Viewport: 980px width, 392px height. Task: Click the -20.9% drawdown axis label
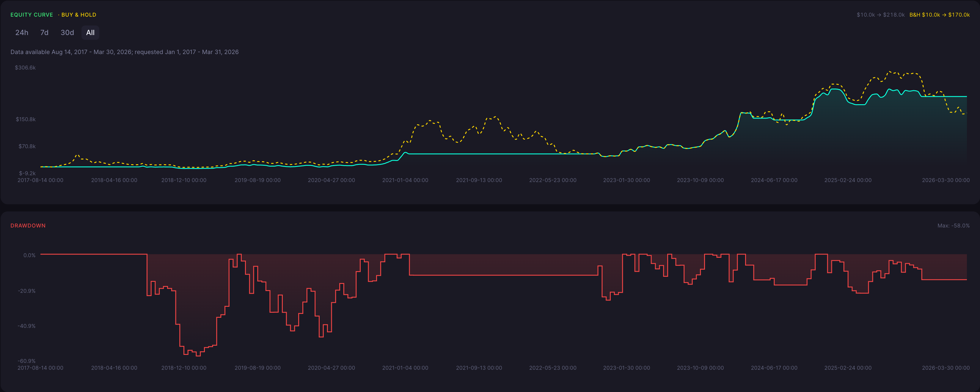pyautogui.click(x=27, y=291)
